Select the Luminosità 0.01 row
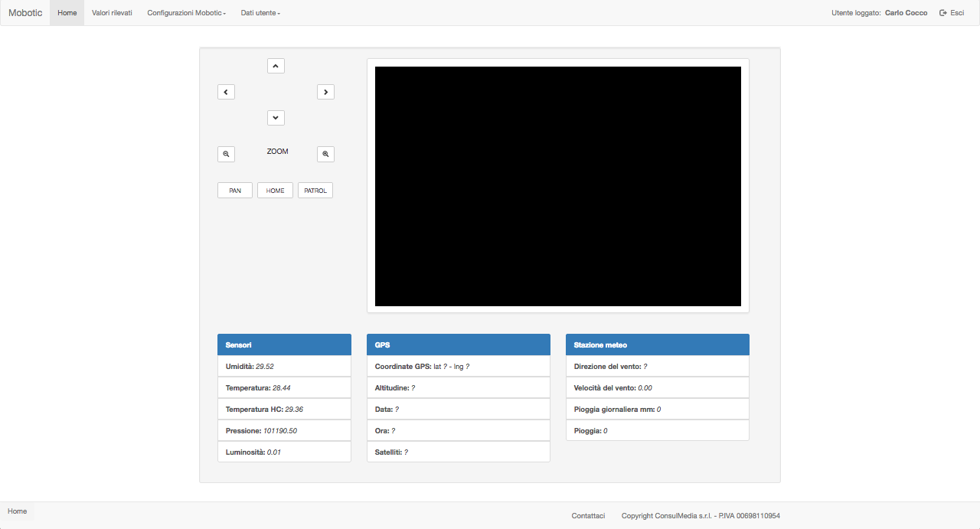Image resolution: width=980 pixels, height=529 pixels. pyautogui.click(x=284, y=452)
